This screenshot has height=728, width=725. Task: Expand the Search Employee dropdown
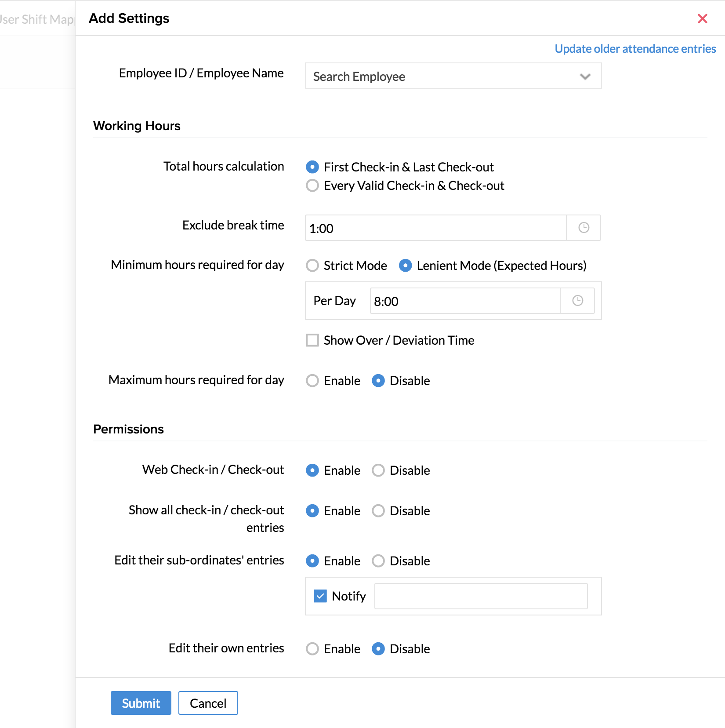pos(585,76)
